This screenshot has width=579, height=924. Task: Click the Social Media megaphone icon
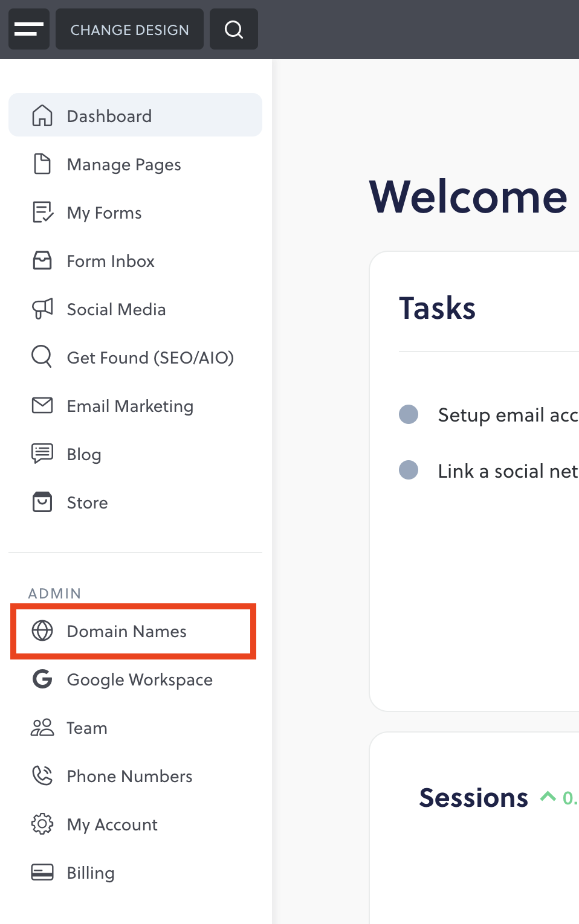coord(42,309)
